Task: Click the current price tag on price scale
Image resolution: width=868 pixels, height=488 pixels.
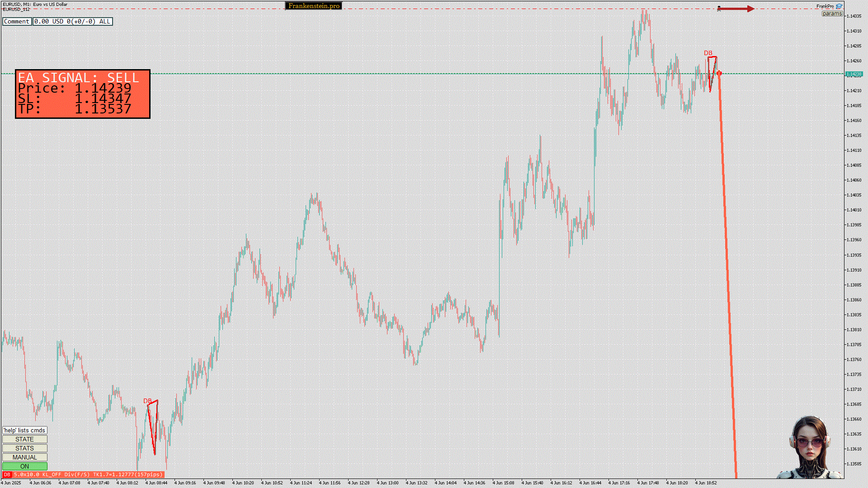Action: click(x=854, y=74)
